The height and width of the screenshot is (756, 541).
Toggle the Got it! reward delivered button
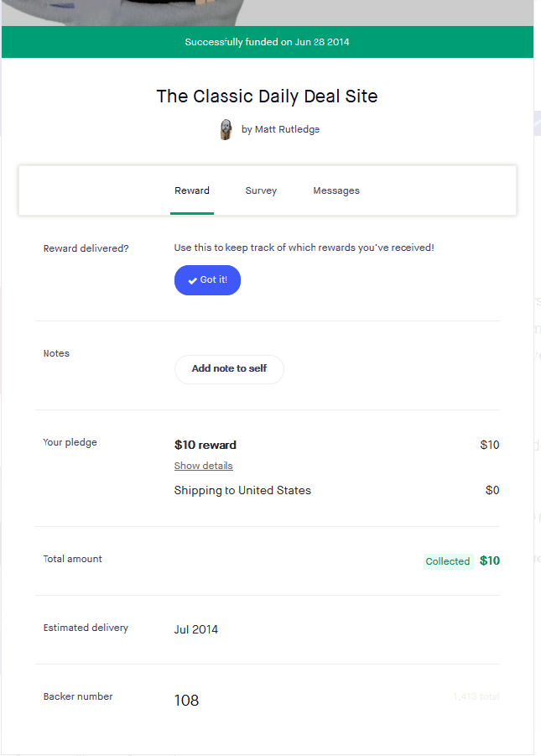click(x=207, y=280)
